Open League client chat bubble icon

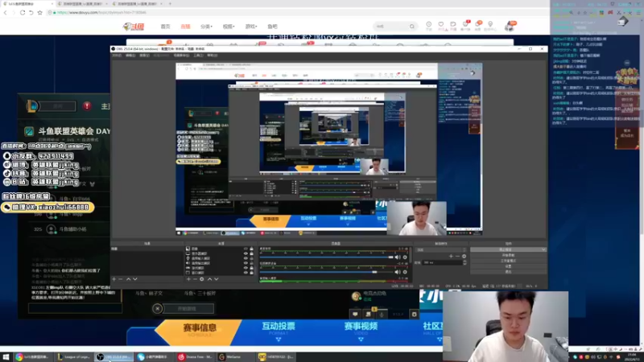pos(355,314)
